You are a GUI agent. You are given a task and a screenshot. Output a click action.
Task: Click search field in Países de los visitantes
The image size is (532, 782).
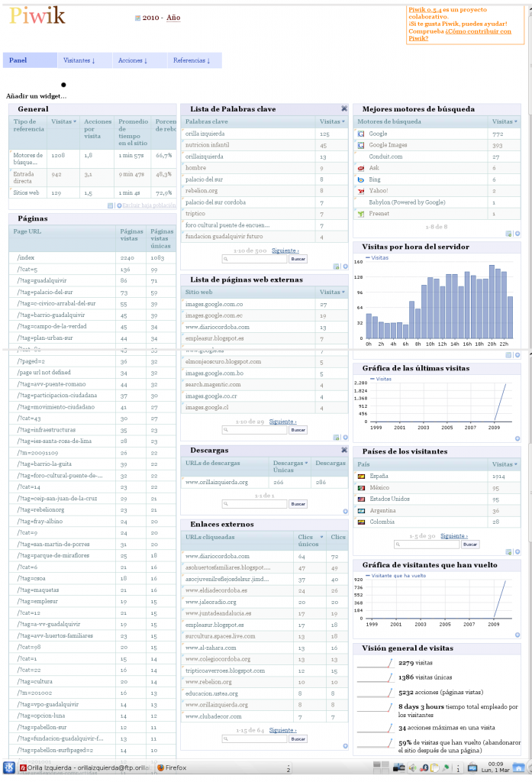(427, 544)
